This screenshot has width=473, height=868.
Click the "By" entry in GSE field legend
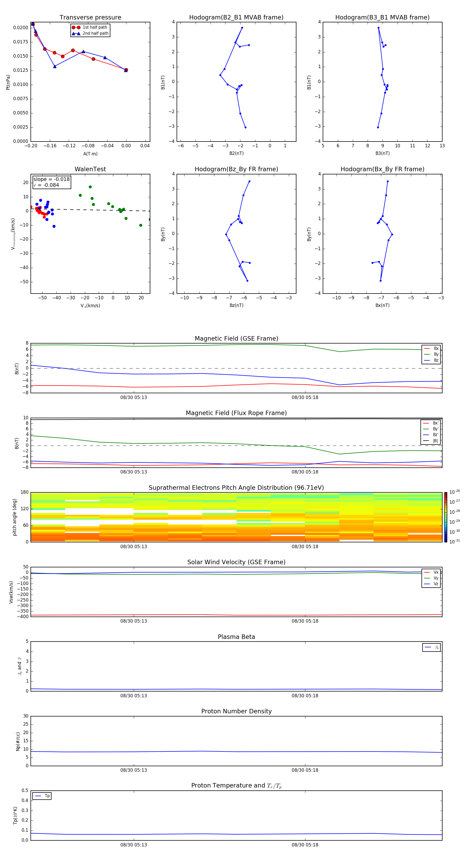431,354
